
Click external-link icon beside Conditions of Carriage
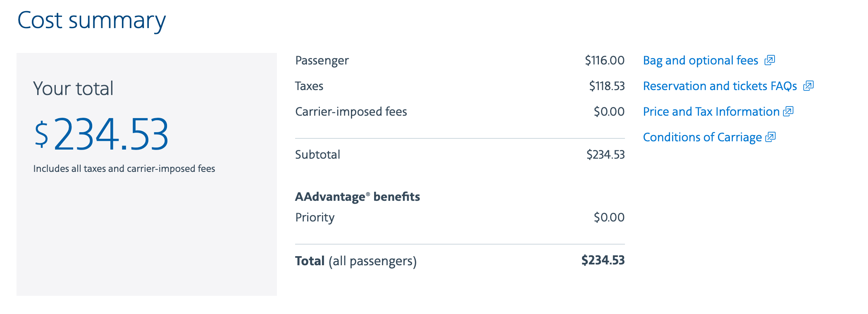coord(770,137)
